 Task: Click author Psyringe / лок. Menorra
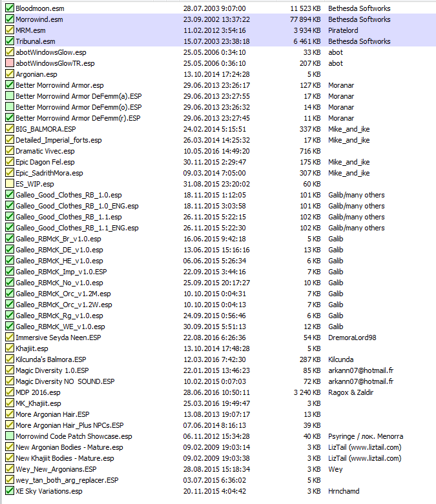click(x=366, y=436)
